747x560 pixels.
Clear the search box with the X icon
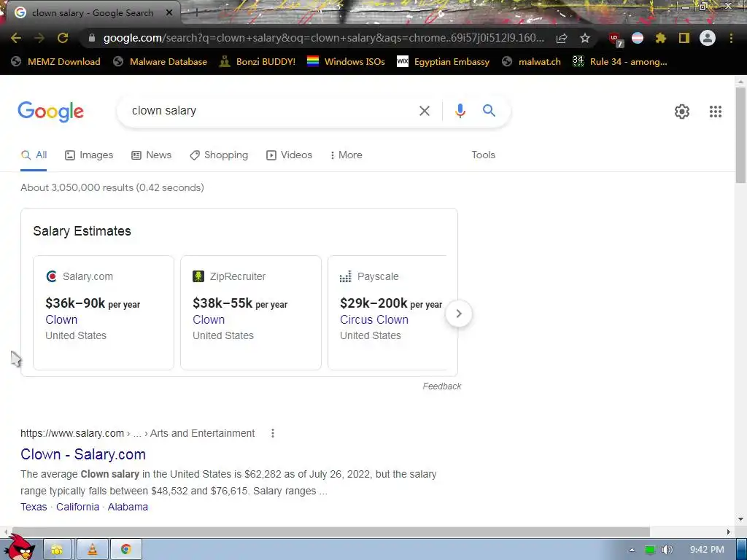424,111
